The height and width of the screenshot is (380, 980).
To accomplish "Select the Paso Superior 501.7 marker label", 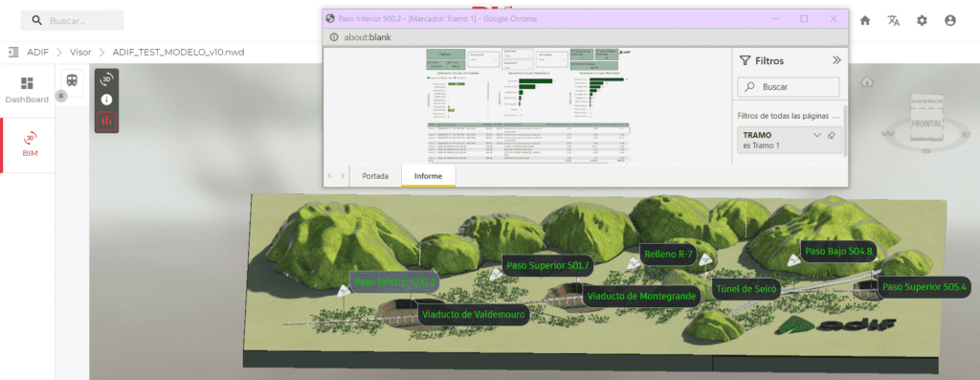I will click(x=547, y=266).
